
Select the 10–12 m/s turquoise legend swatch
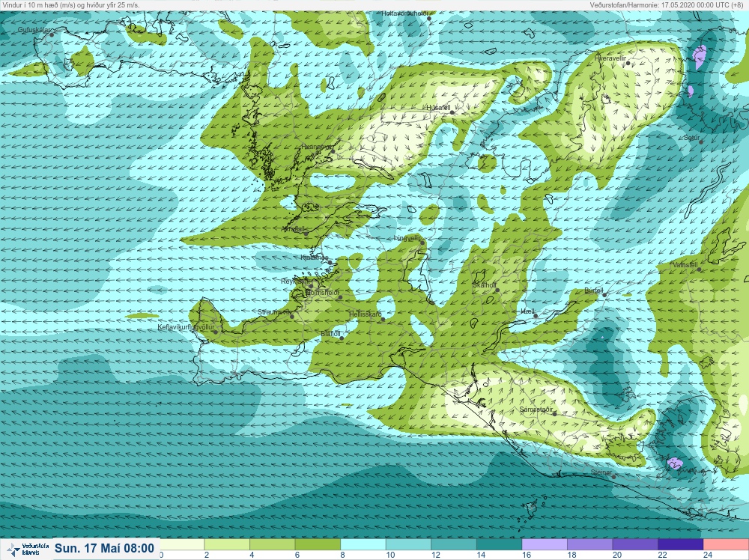click(408, 544)
